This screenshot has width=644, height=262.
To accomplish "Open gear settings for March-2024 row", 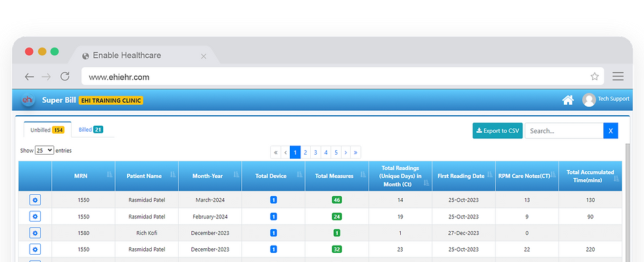I will click(x=35, y=200).
